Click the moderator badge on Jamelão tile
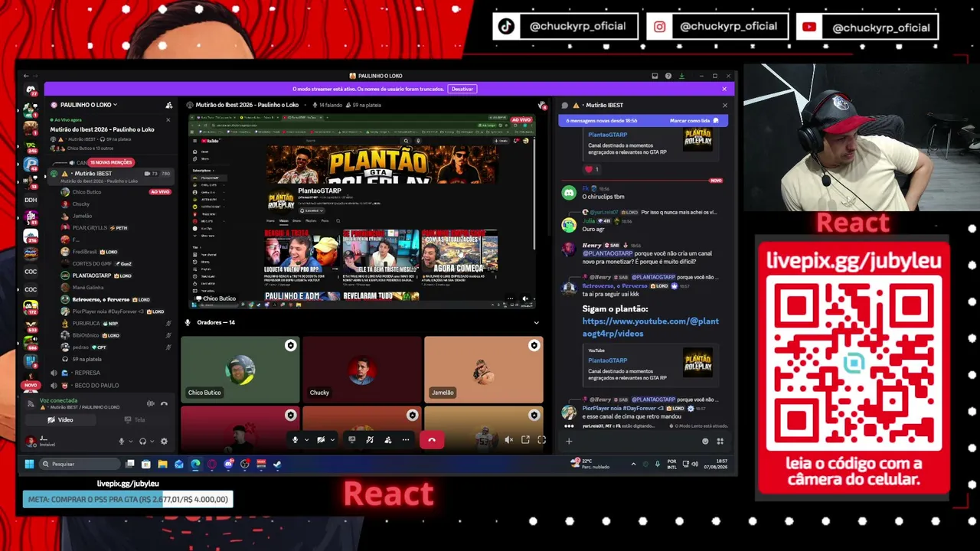This screenshot has width=980, height=551. [x=534, y=346]
